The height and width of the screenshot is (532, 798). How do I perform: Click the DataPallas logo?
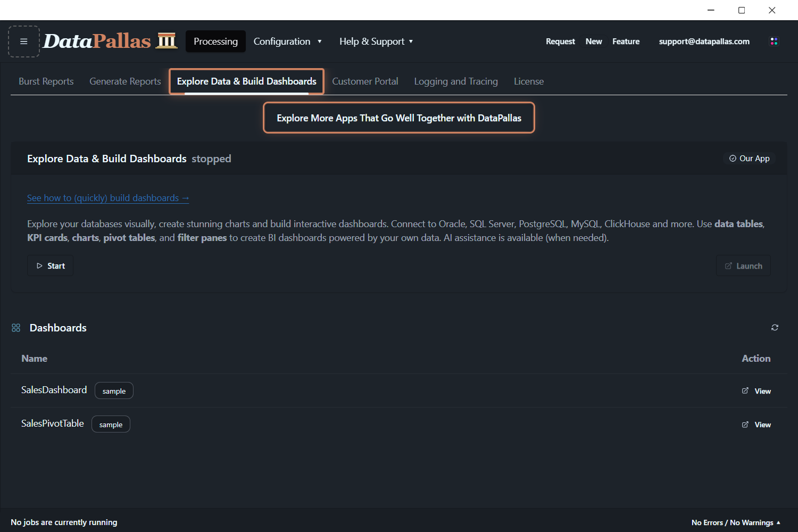pos(110,41)
